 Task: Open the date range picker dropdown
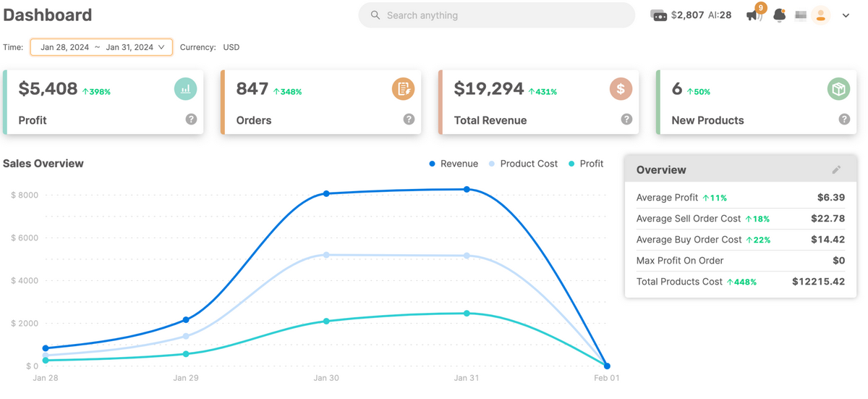[x=101, y=47]
